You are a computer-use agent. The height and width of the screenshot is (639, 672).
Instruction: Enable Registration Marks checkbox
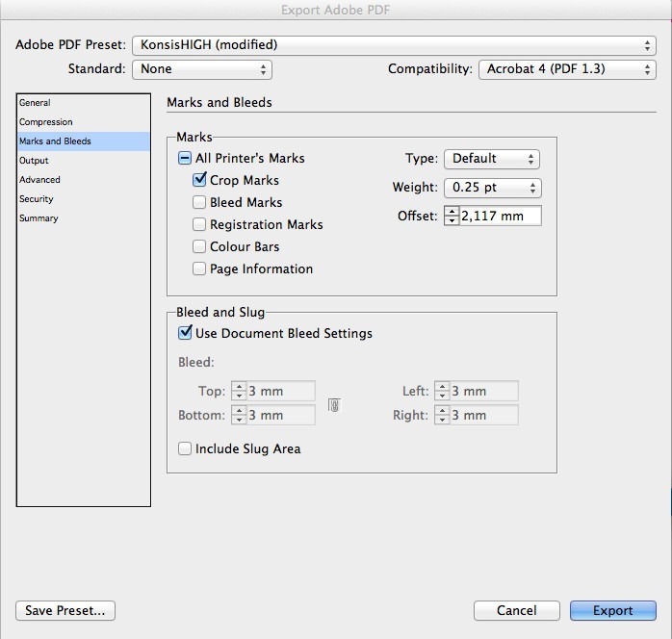(x=199, y=224)
